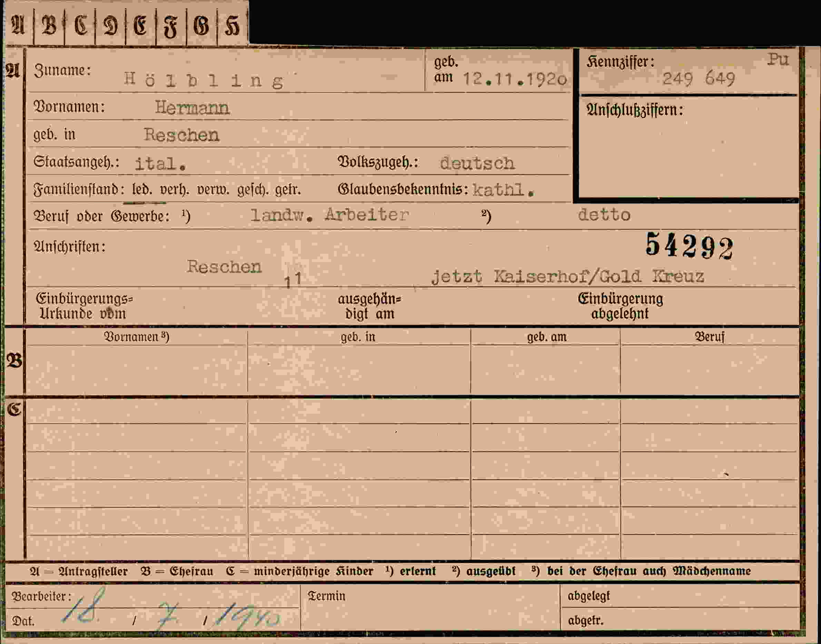Screen dimensions: 821x644
Task: Click the 'Anschlußziffern:' label
Action: tap(635, 110)
